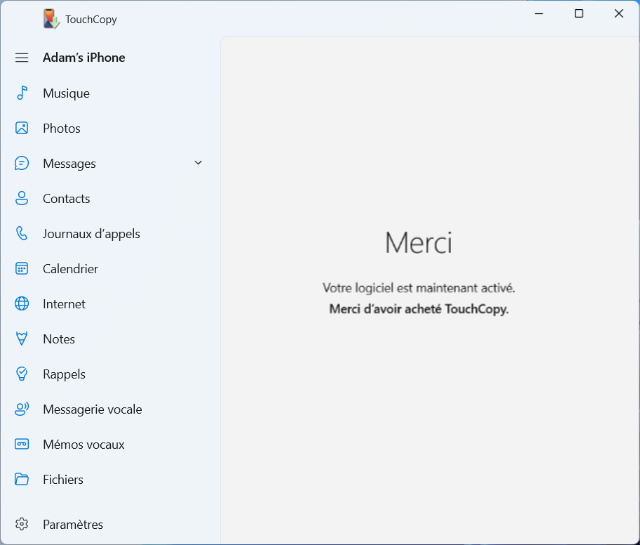The height and width of the screenshot is (545, 640).
Task: Click the Photos picture icon
Action: 22,128
